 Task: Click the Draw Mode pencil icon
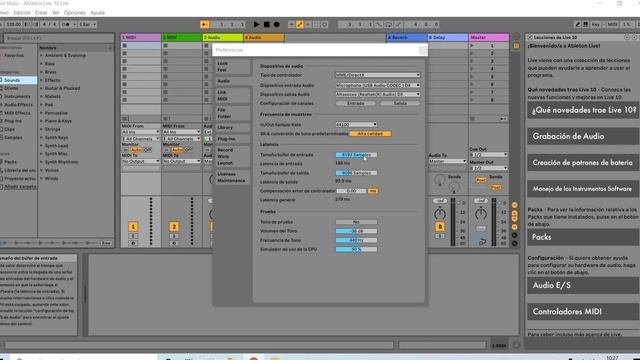(x=578, y=24)
